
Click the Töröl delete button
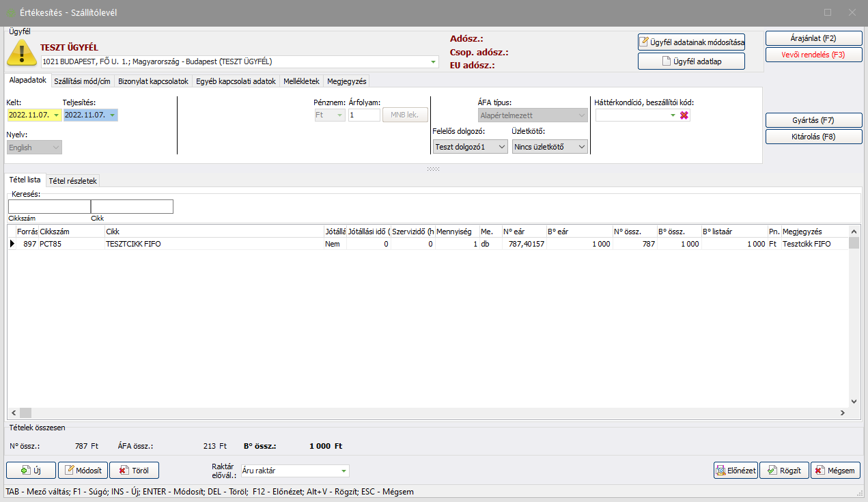(134, 470)
